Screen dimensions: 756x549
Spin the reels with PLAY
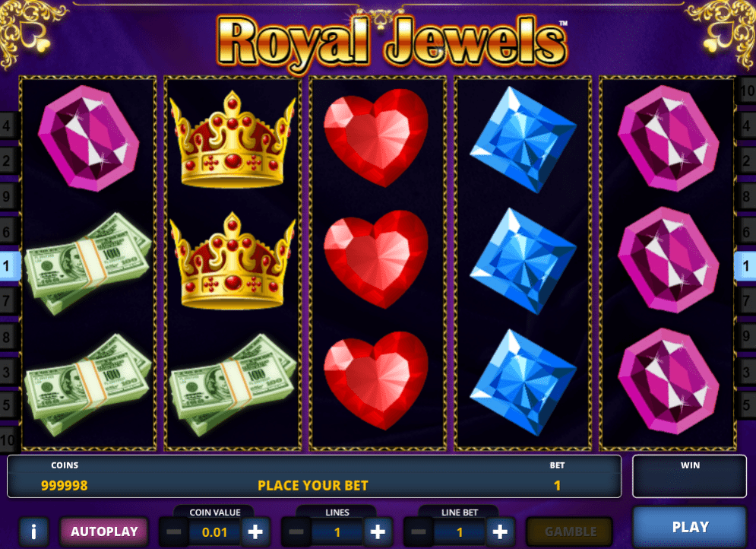coord(689,527)
